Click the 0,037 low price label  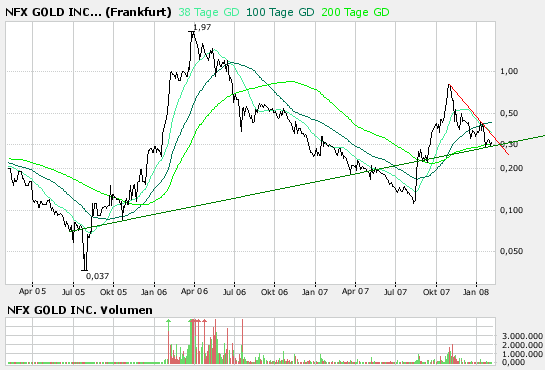[x=97, y=276]
